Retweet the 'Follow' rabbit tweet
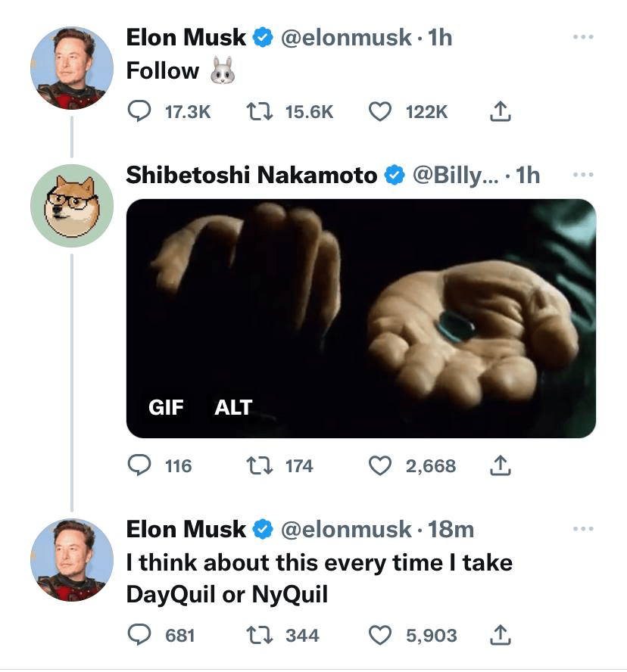Viewport: 627px width, 672px height. tap(257, 112)
